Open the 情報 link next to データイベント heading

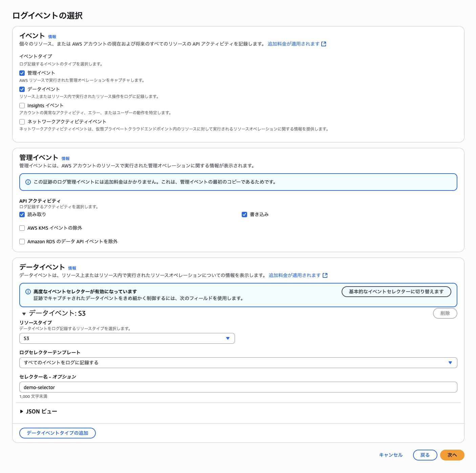click(72, 268)
